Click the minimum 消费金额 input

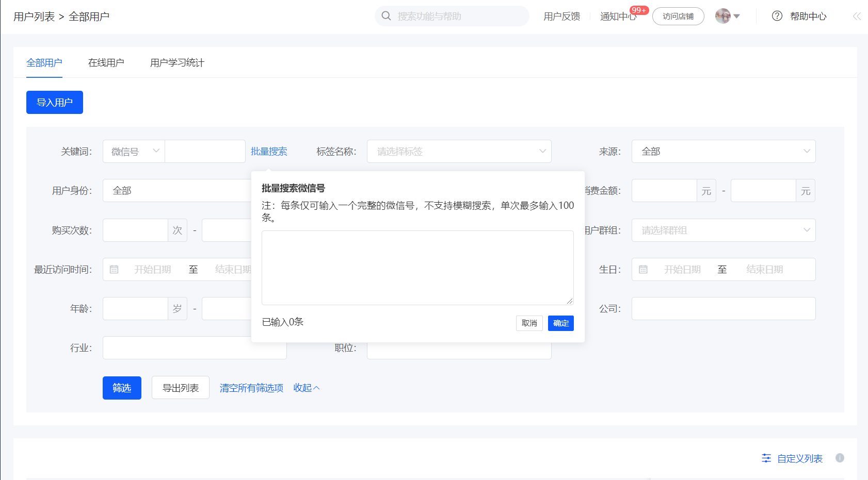coord(664,190)
